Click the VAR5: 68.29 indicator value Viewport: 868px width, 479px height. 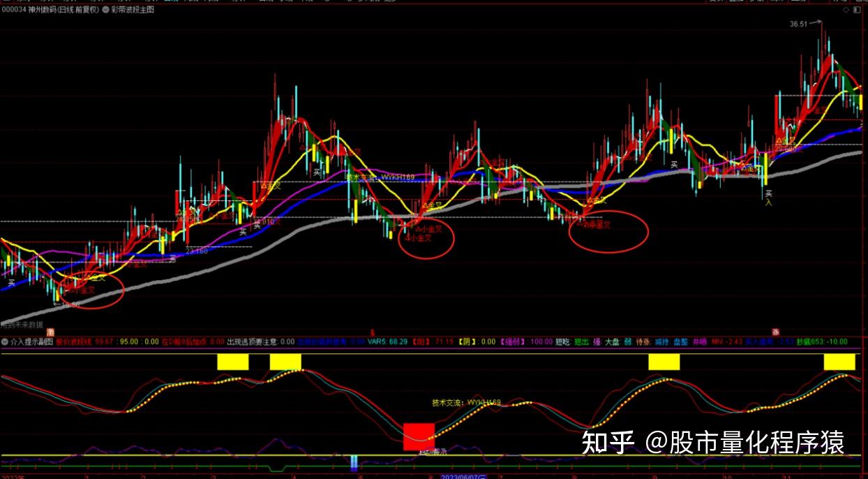coord(388,342)
